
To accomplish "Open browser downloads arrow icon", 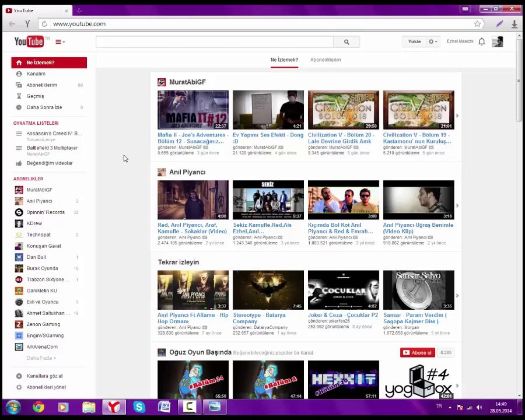I will point(514,24).
